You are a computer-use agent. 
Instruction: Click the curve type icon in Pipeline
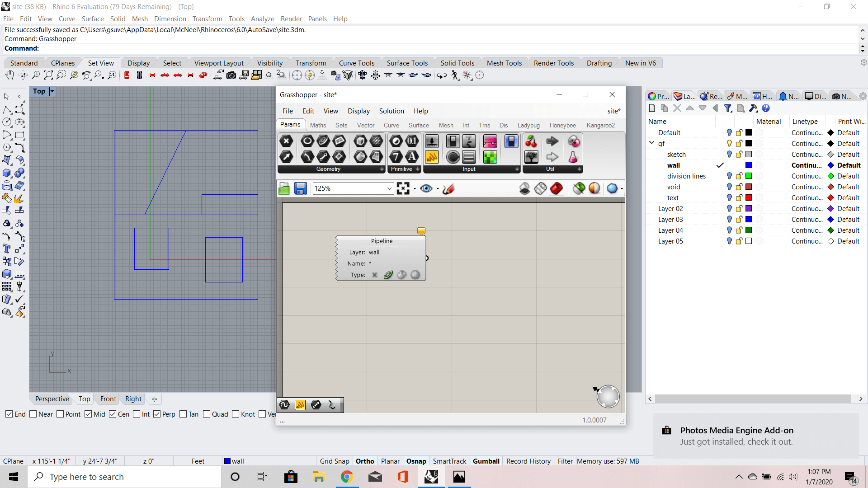click(x=388, y=275)
